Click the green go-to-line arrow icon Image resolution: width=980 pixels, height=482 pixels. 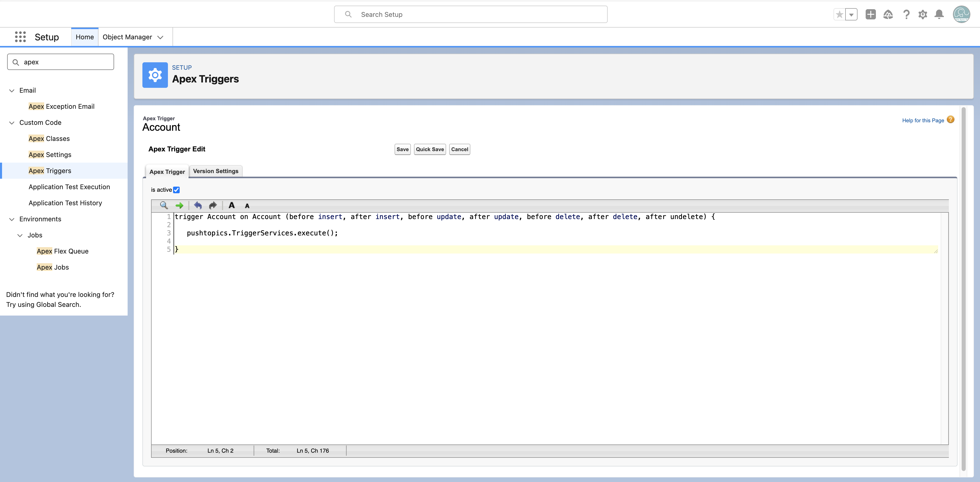click(x=179, y=206)
